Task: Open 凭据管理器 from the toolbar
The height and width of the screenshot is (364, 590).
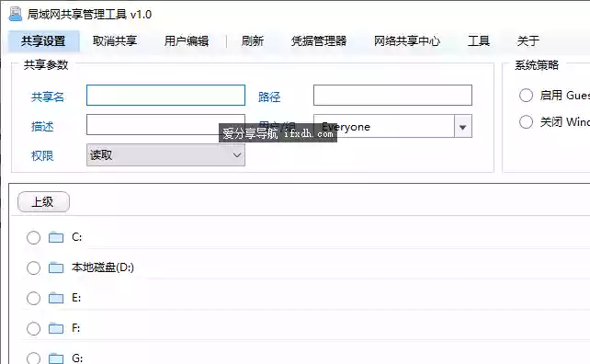Action: 319,40
